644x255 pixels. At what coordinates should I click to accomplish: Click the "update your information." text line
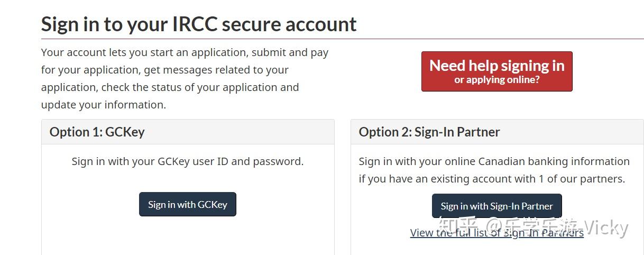[104, 105]
